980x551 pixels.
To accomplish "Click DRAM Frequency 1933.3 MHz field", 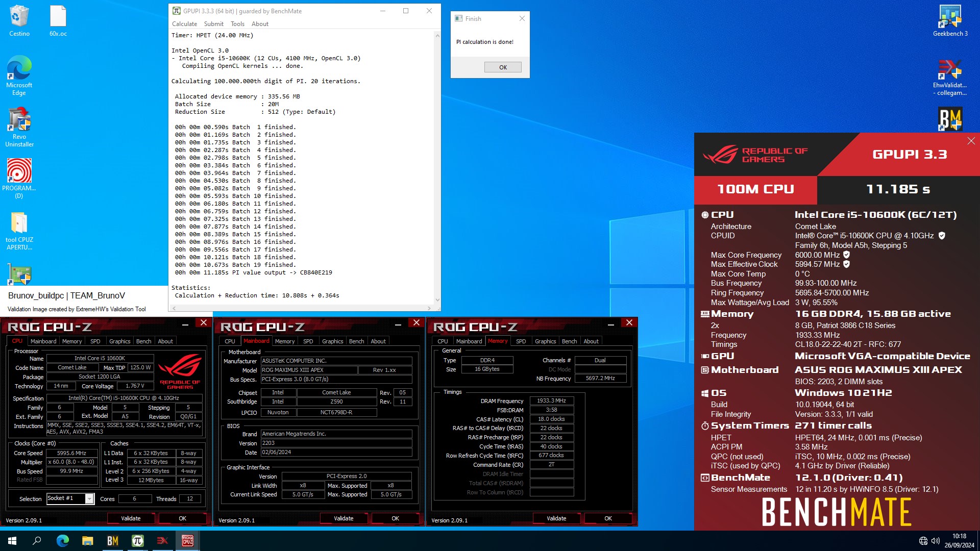I will click(x=551, y=401).
